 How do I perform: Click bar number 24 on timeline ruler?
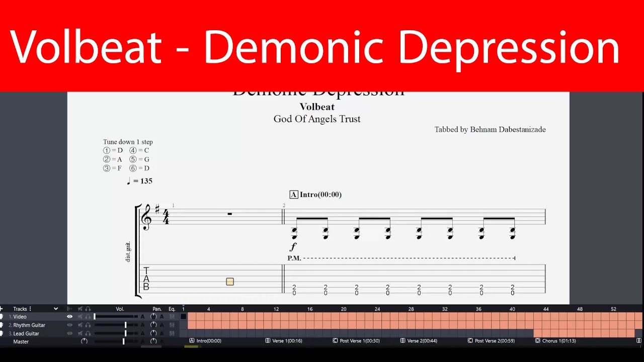coord(377,309)
